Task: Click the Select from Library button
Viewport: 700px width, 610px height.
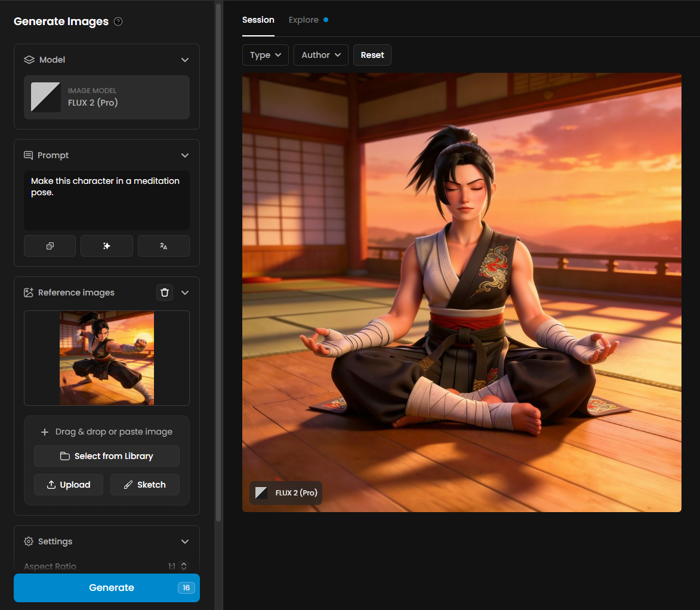Action: 107,456
